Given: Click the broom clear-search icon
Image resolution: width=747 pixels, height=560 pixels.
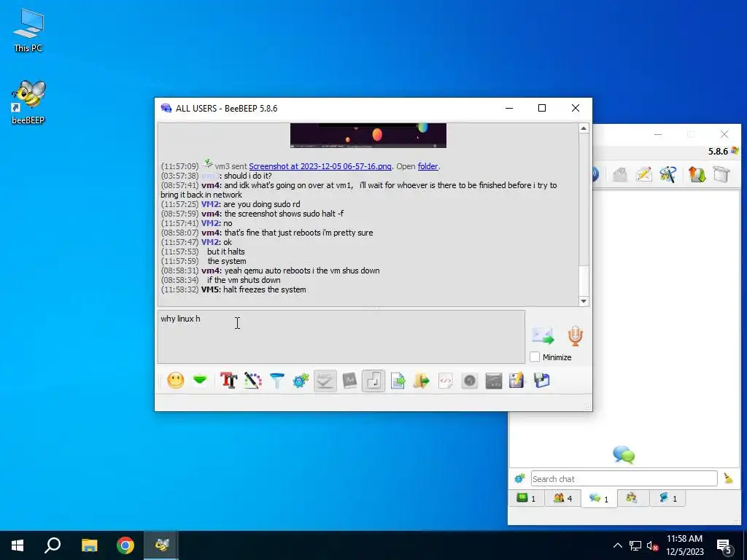Looking at the screenshot, I should click(729, 478).
